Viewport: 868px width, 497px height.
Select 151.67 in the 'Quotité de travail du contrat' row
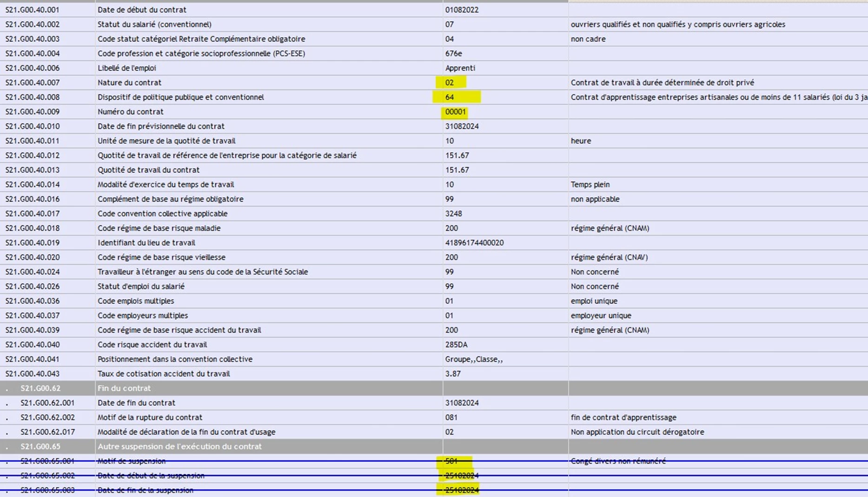(457, 170)
